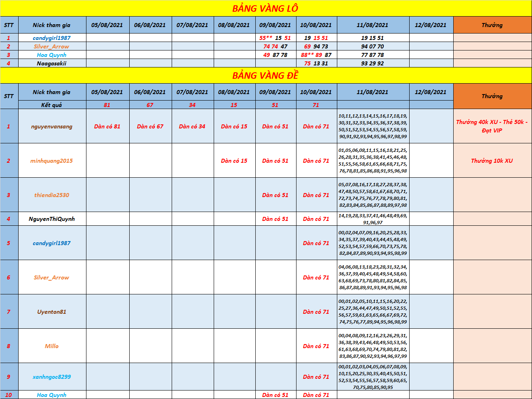Image resolution: width=532 pixels, height=399 pixels.
Task: Click the NguyenThiQuynh nickname
Action: pos(52,219)
